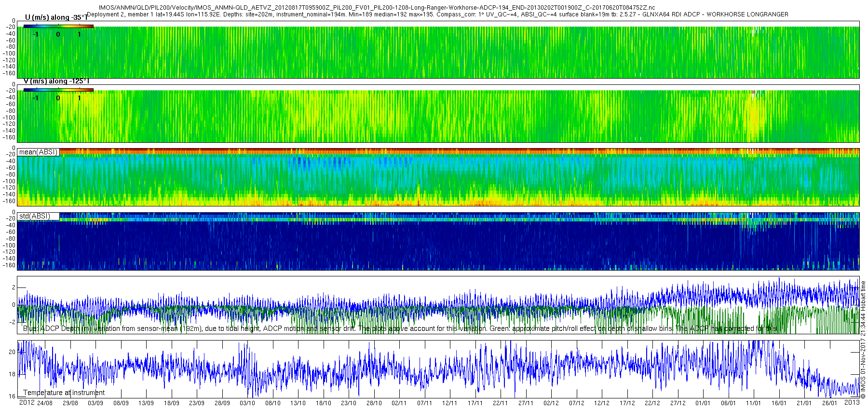The width and height of the screenshot is (868, 410).
Task: Click the blue ADCP depth variation caption
Action: click(400, 328)
